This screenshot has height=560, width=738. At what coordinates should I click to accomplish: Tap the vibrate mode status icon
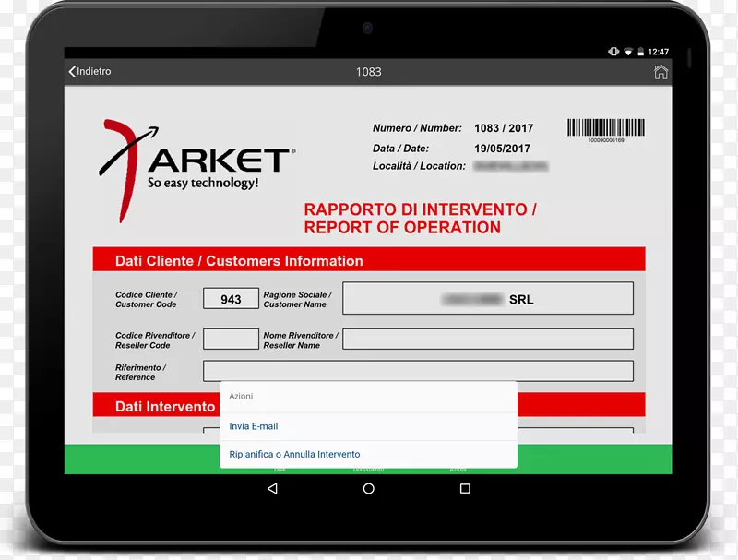[x=613, y=52]
